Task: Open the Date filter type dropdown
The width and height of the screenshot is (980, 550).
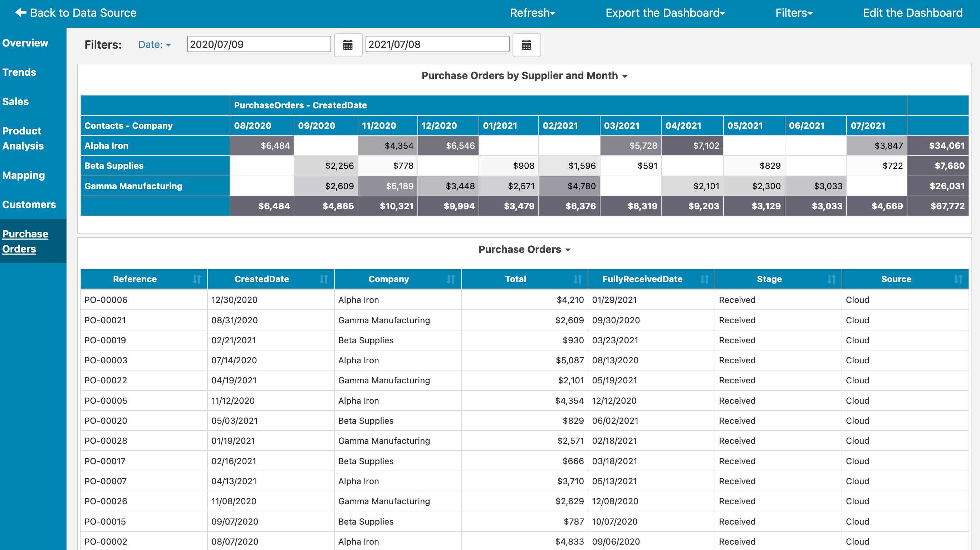Action: [x=155, y=44]
